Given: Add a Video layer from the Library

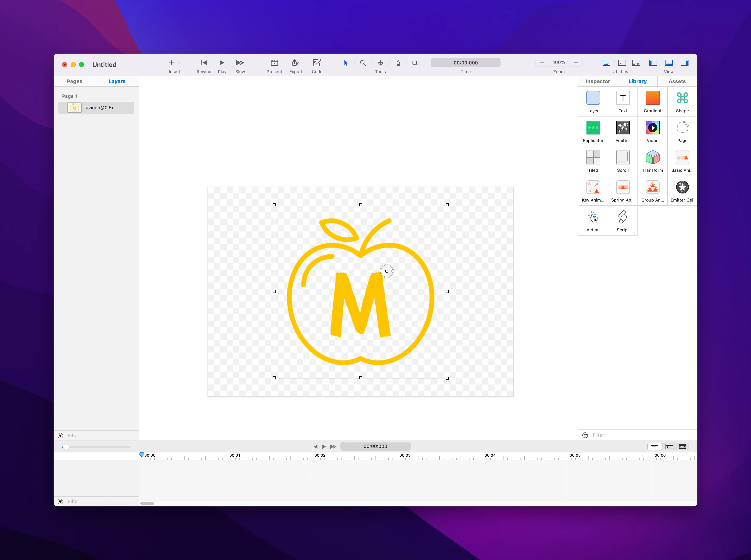Looking at the screenshot, I should point(652,131).
